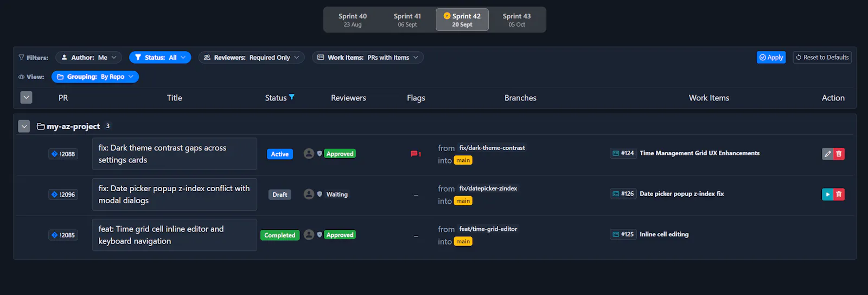Click the shield icon next to Waiting
Image resolution: width=868 pixels, height=295 pixels.
(x=320, y=194)
